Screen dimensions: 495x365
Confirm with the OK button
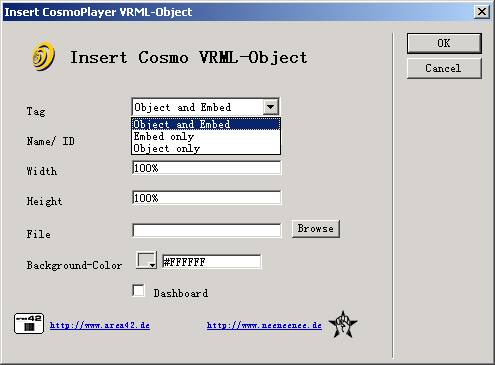[444, 43]
